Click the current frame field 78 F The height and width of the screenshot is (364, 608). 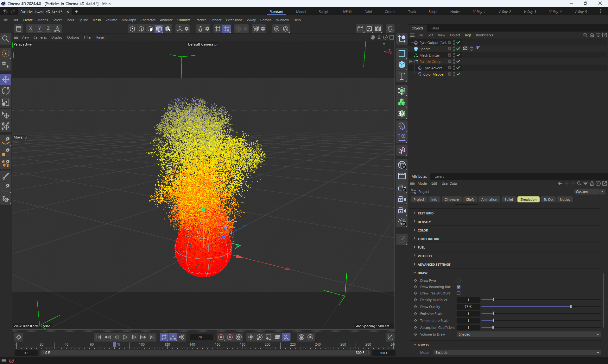click(x=201, y=337)
